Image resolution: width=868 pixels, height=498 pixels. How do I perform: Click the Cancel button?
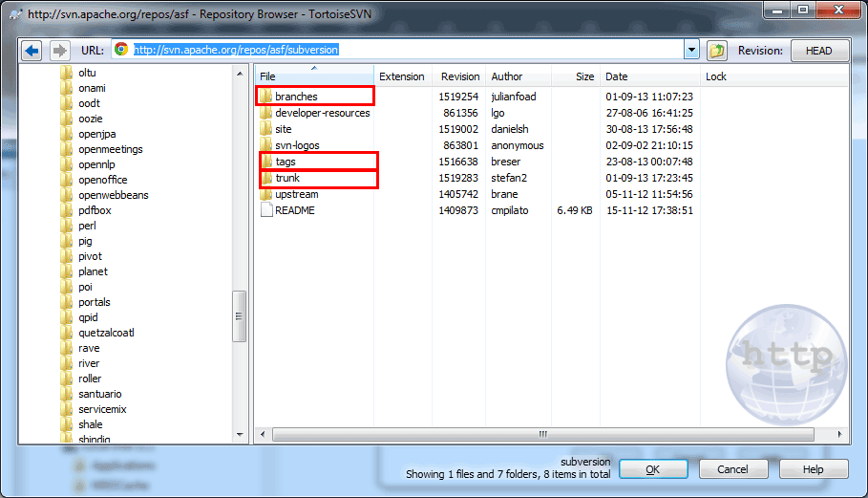[x=733, y=469]
